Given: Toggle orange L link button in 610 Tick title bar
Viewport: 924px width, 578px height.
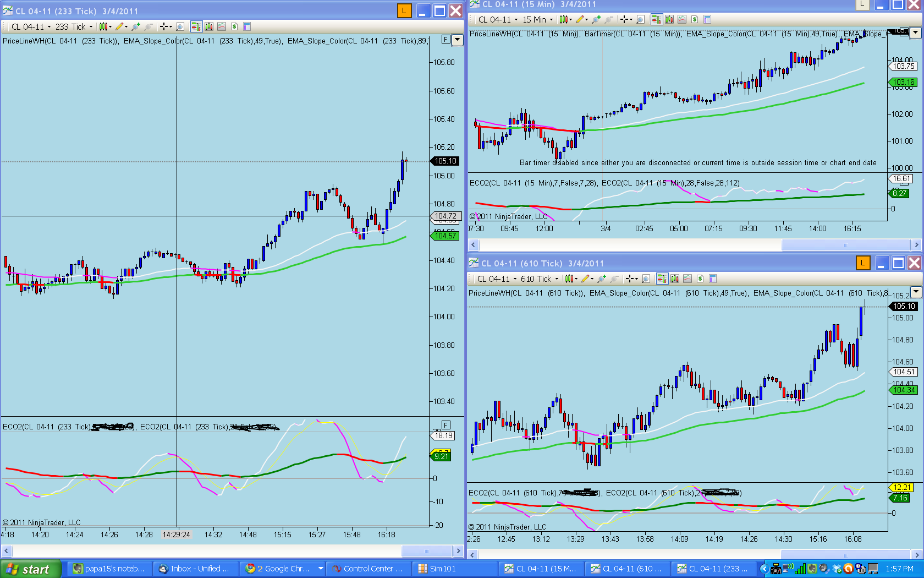Looking at the screenshot, I should click(x=863, y=263).
